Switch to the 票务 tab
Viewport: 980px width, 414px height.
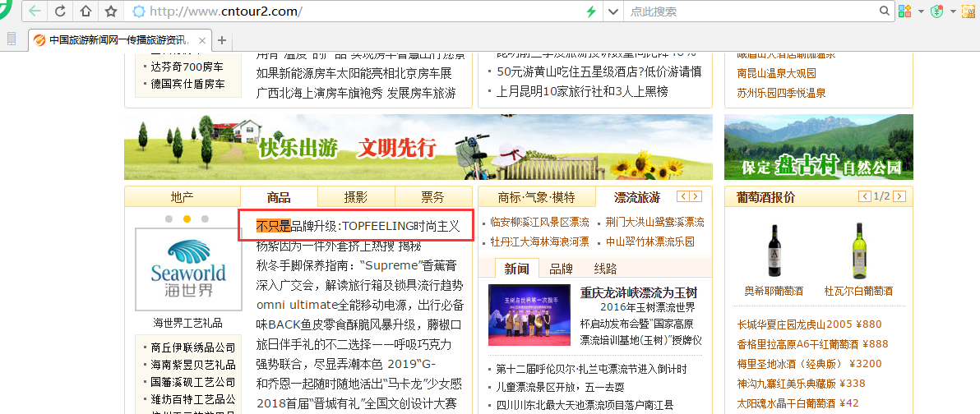tap(433, 197)
